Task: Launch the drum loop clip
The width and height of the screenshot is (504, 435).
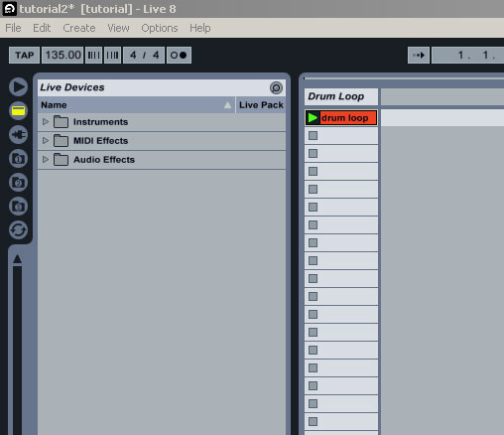Action: (x=313, y=117)
